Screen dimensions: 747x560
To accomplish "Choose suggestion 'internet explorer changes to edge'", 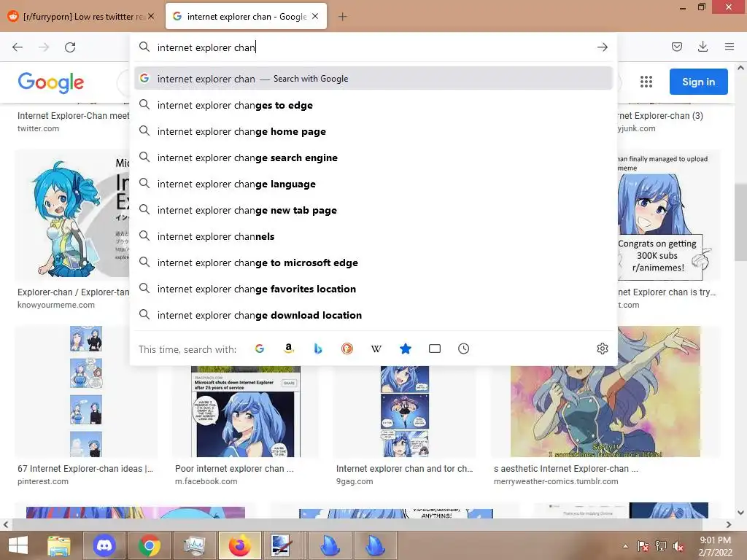I will pos(373,105).
